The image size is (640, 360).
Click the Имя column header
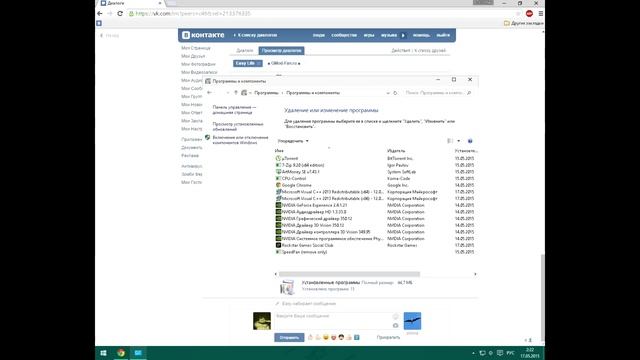coord(279,151)
